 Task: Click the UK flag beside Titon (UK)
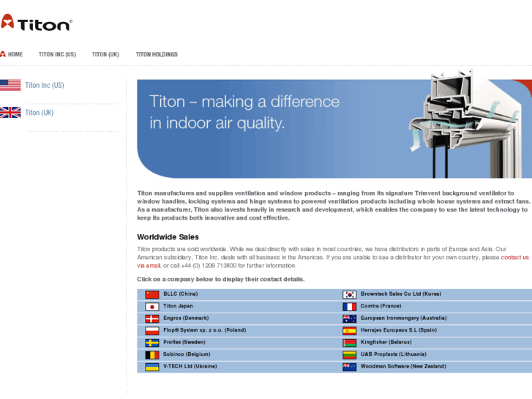click(x=10, y=113)
